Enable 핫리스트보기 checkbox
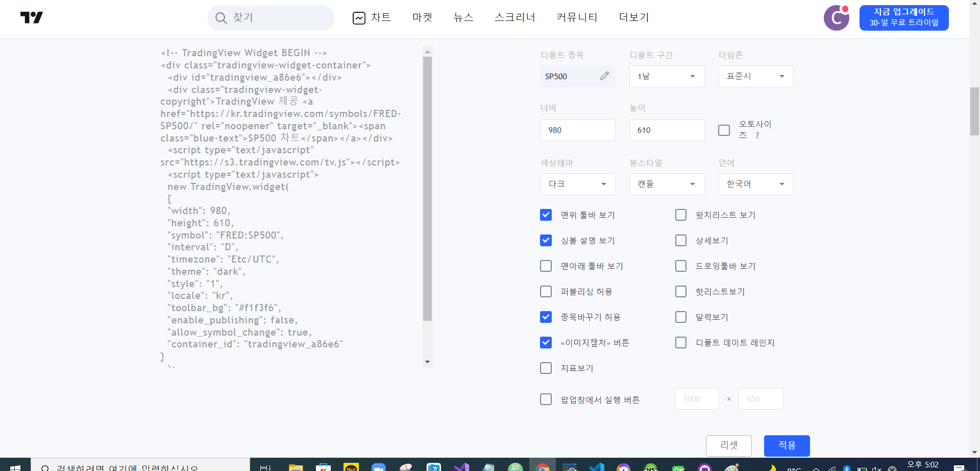Viewport: 980px width, 471px height. pos(681,291)
